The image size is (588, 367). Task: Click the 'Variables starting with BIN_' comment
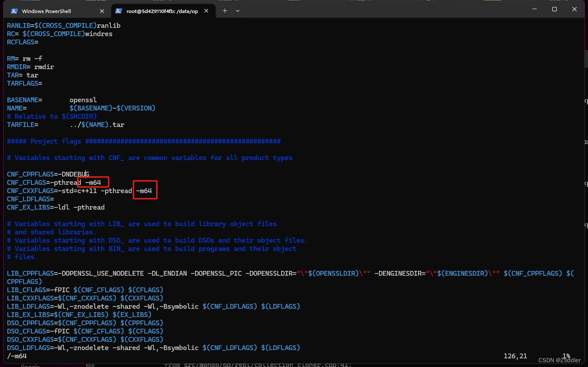click(x=152, y=249)
